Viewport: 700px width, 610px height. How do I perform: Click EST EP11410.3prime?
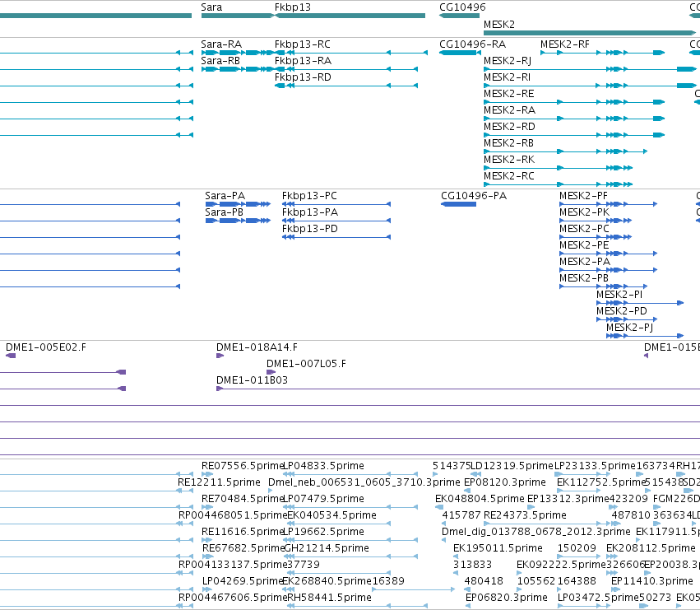tap(651, 581)
